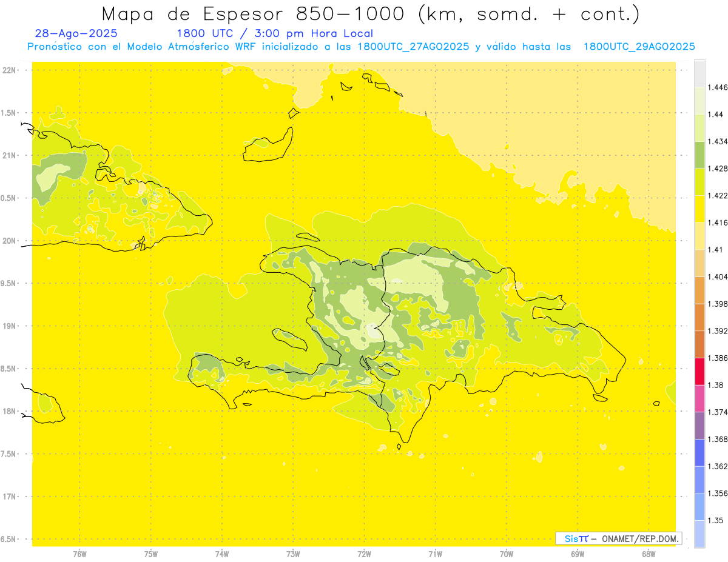728x562 pixels.
Task: Select the orange legend swatch between 1.398 and 1.404
Action: (699, 290)
